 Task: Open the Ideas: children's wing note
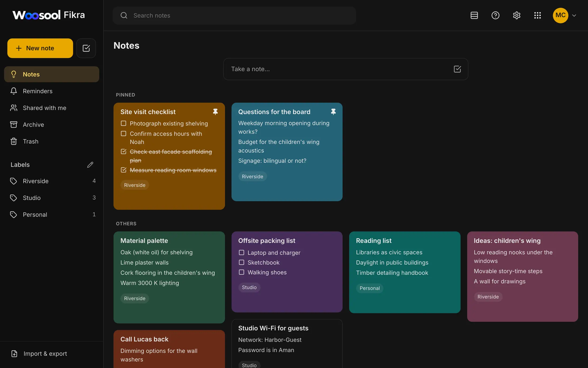[523, 276]
